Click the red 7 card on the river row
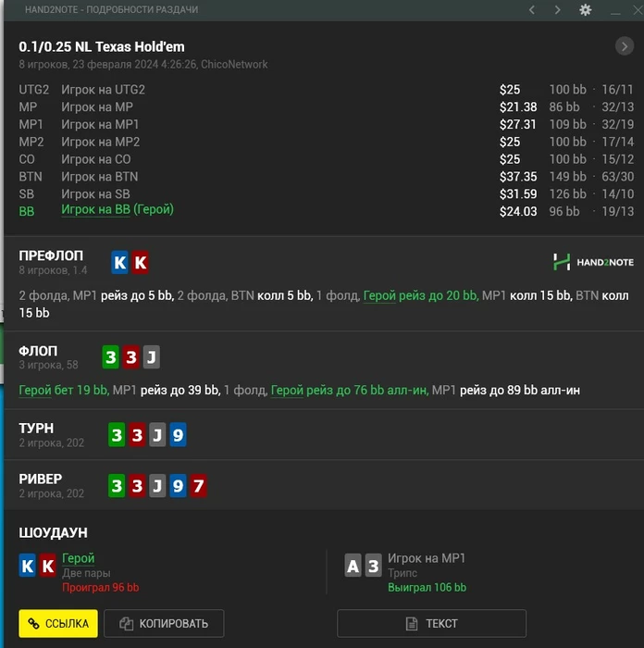 pyautogui.click(x=198, y=486)
